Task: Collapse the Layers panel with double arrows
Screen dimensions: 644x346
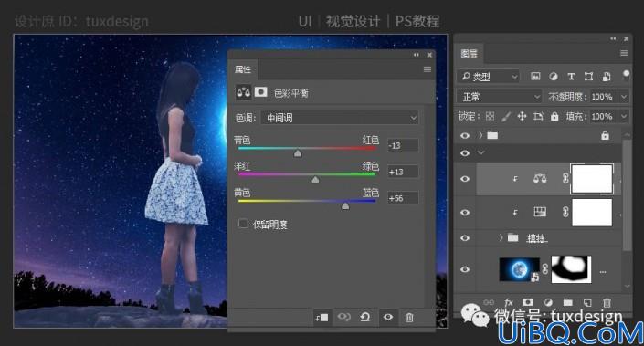Action: pos(613,38)
